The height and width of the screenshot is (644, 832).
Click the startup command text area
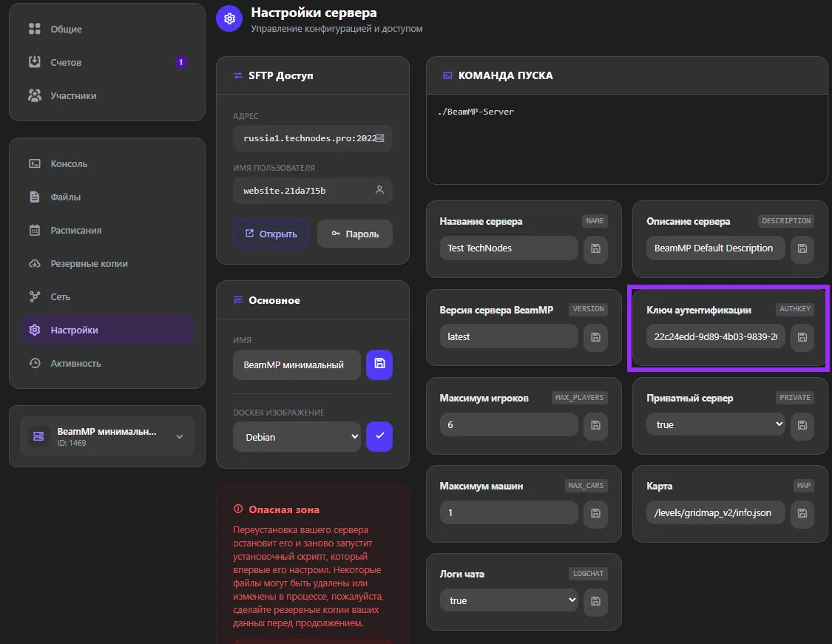tap(626, 139)
